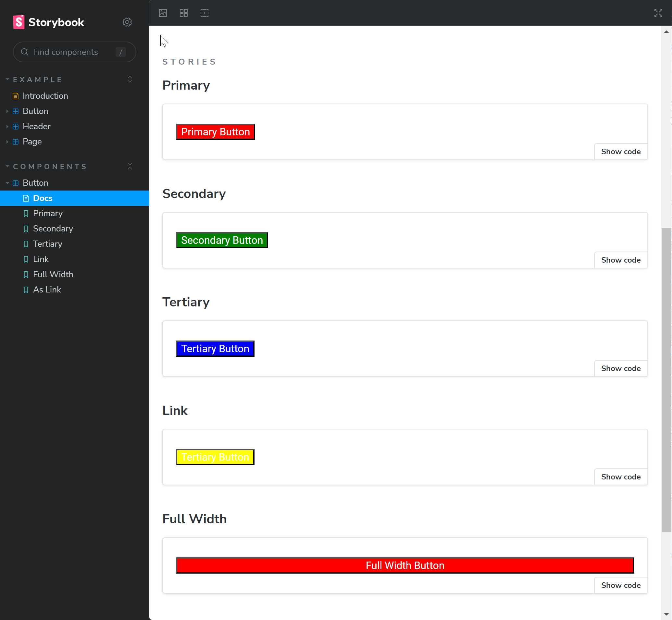Screen dimensions: 672x620
Task: Click the green Secondary Button
Action: point(222,240)
